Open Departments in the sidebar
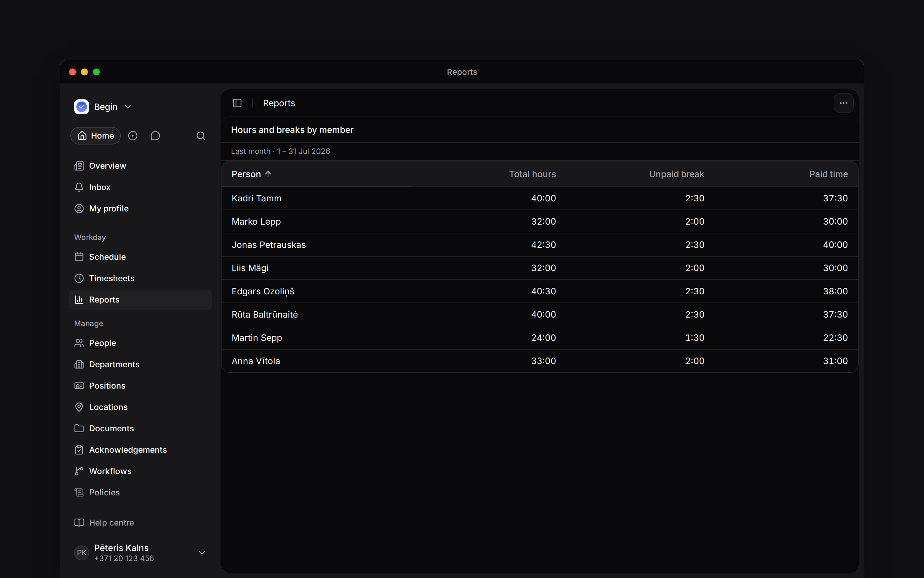Viewport: 924px width, 578px height. point(141,364)
